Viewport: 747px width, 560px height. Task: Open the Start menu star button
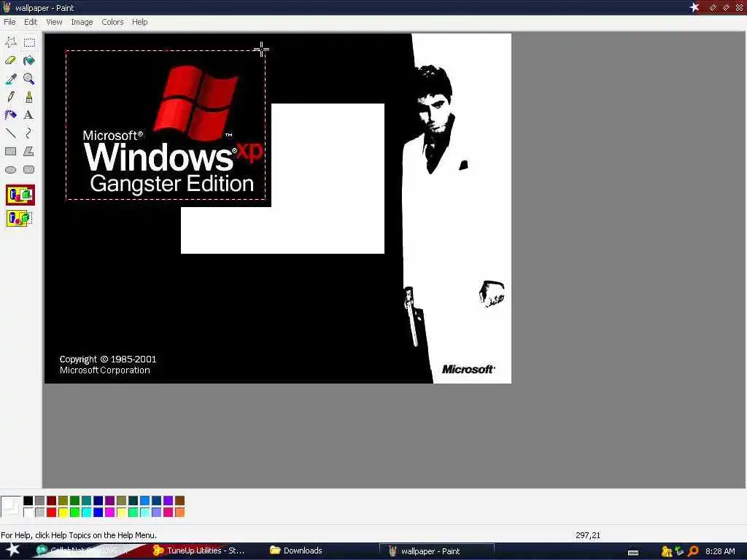point(12,550)
